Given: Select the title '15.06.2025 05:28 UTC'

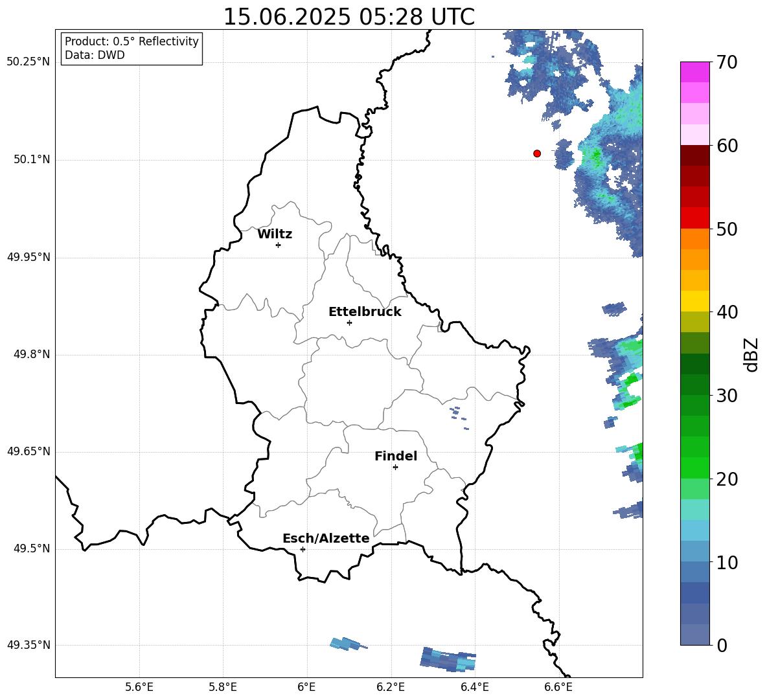Looking at the screenshot, I should [349, 17].
